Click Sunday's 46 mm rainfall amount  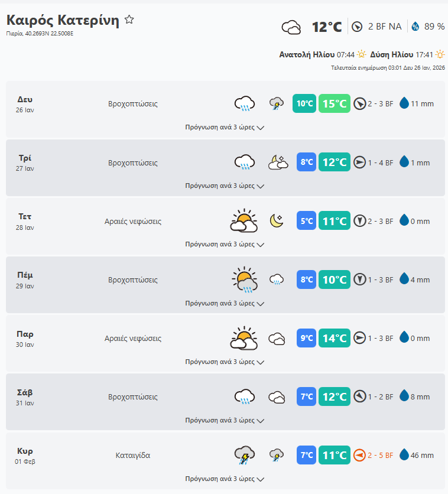pos(422,456)
